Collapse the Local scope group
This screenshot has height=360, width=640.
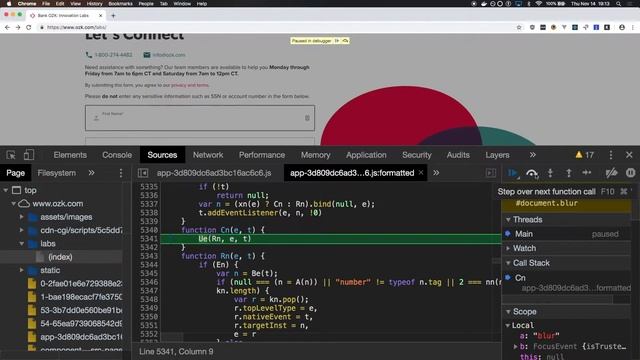pos(508,325)
